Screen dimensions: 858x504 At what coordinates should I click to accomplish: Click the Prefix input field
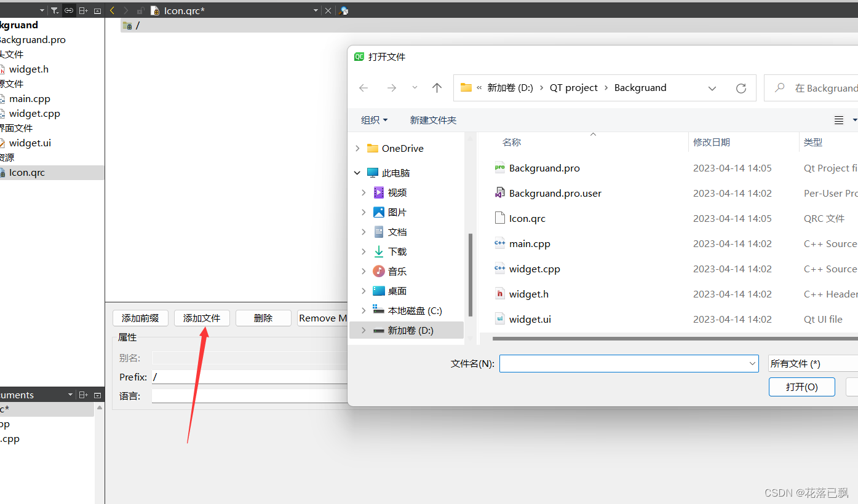point(249,377)
